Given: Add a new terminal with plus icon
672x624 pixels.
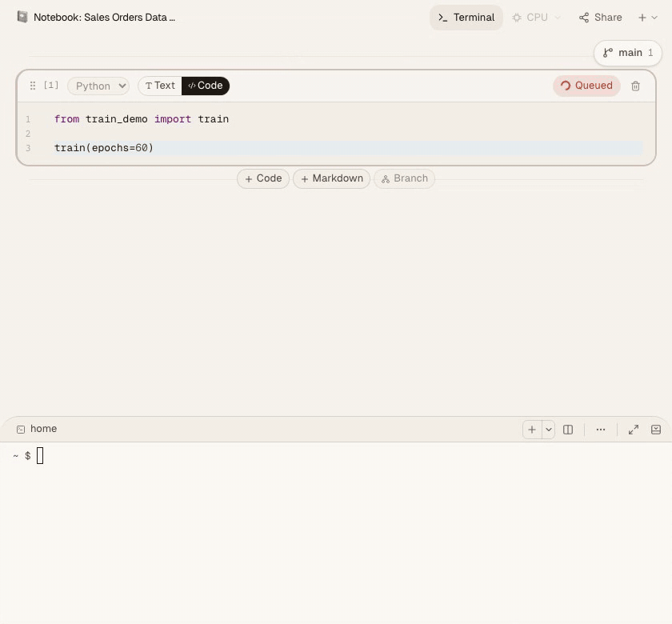Looking at the screenshot, I should pyautogui.click(x=532, y=430).
